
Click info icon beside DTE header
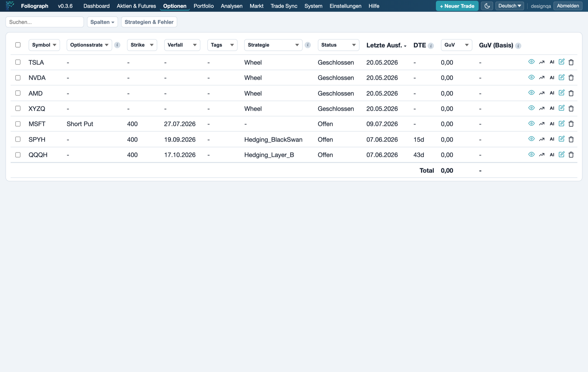pos(431,46)
